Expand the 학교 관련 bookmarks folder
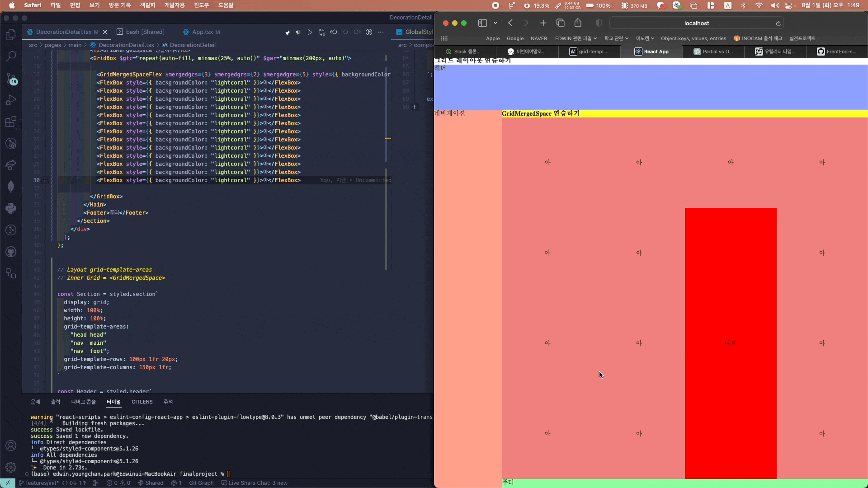868x488 pixels. pos(616,38)
